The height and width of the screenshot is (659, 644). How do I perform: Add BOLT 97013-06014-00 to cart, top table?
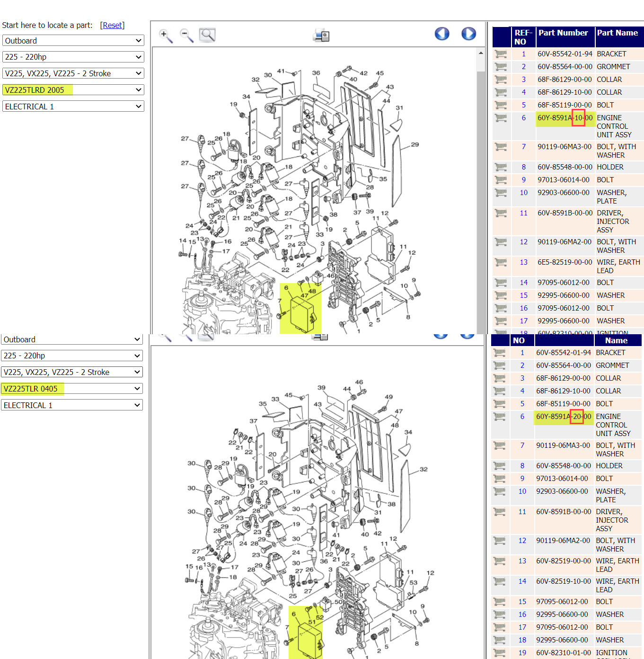point(501,180)
